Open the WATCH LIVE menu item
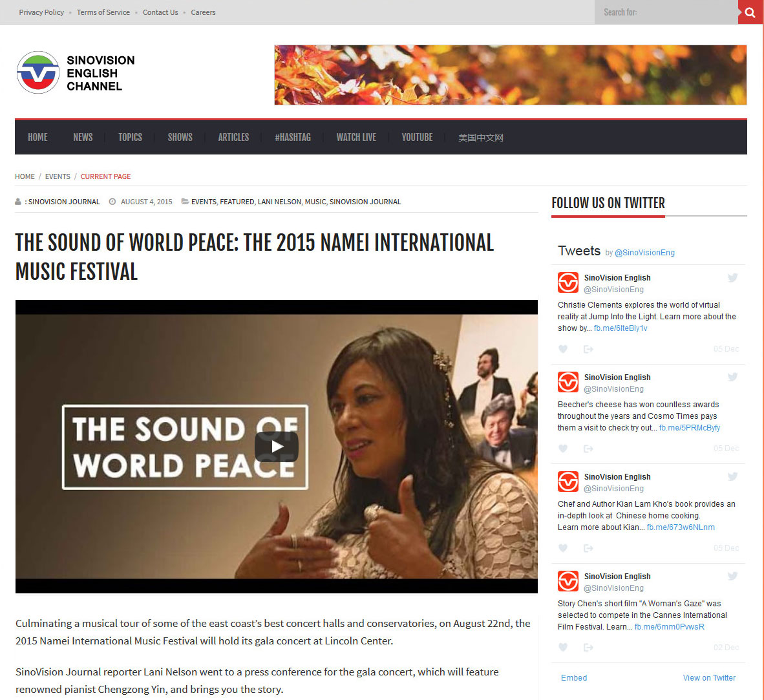Image resolution: width=764 pixels, height=700 pixels. tap(356, 138)
